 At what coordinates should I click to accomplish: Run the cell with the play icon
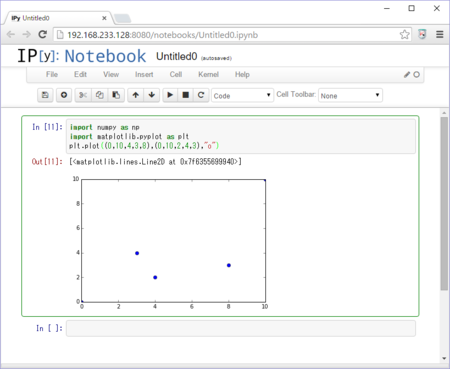[170, 95]
